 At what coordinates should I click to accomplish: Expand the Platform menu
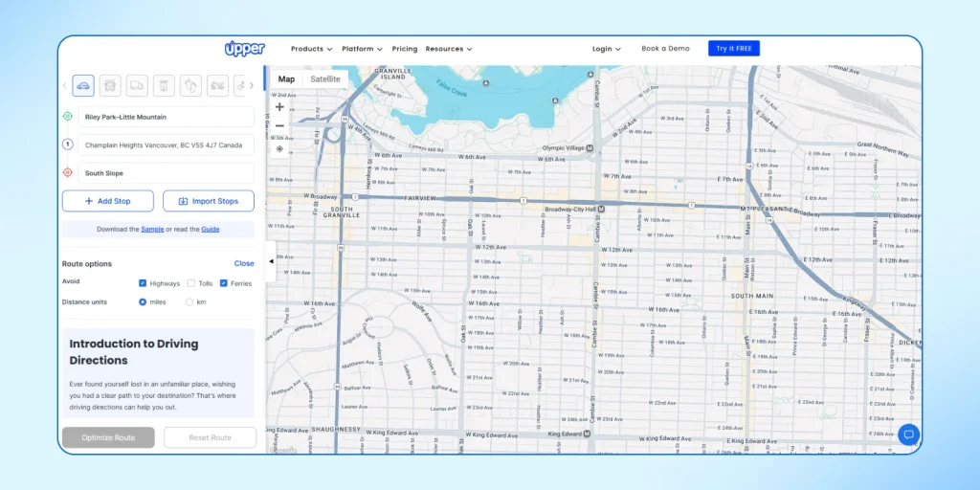click(362, 49)
